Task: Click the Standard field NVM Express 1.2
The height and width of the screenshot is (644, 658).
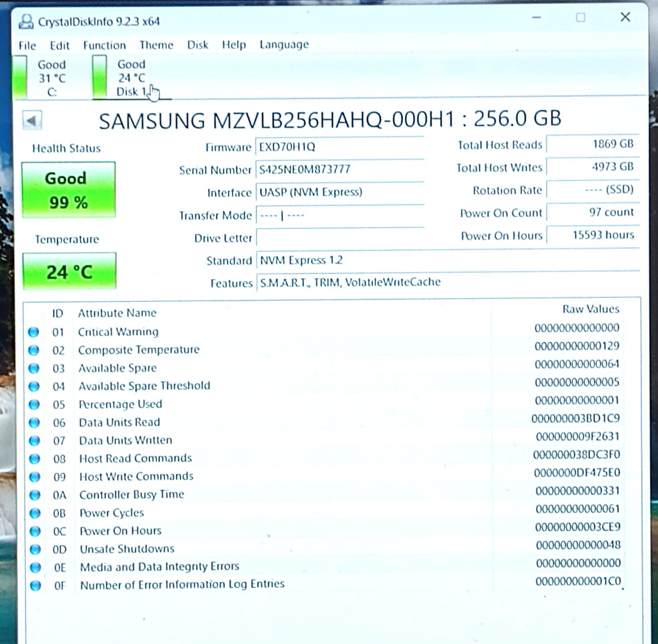Action: click(448, 260)
